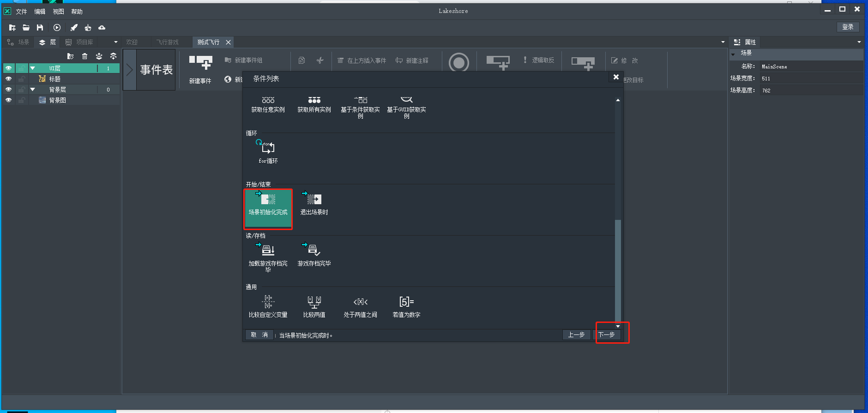
Task: Open the 编辑 menu
Action: pos(40,12)
